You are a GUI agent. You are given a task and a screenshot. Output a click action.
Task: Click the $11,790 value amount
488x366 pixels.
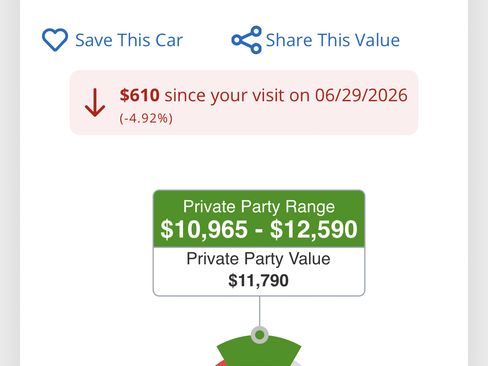(x=258, y=280)
